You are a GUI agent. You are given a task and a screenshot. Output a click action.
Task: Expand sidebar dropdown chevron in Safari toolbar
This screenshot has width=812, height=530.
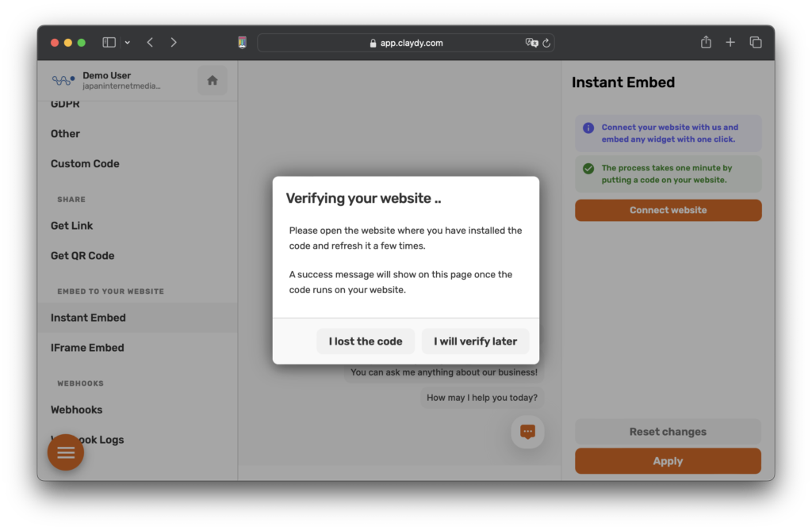[x=128, y=43]
